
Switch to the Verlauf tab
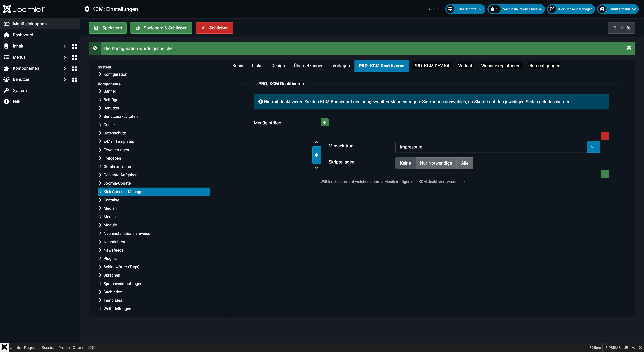pyautogui.click(x=465, y=66)
